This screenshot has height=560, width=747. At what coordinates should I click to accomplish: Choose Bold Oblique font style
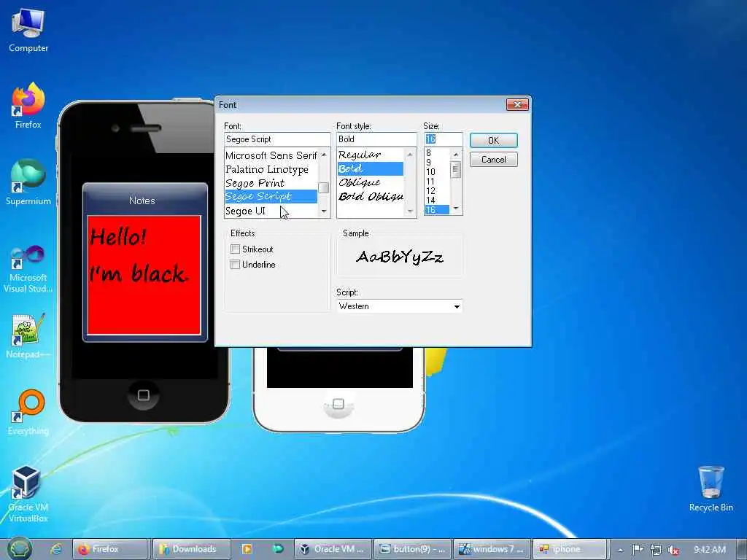pyautogui.click(x=371, y=196)
